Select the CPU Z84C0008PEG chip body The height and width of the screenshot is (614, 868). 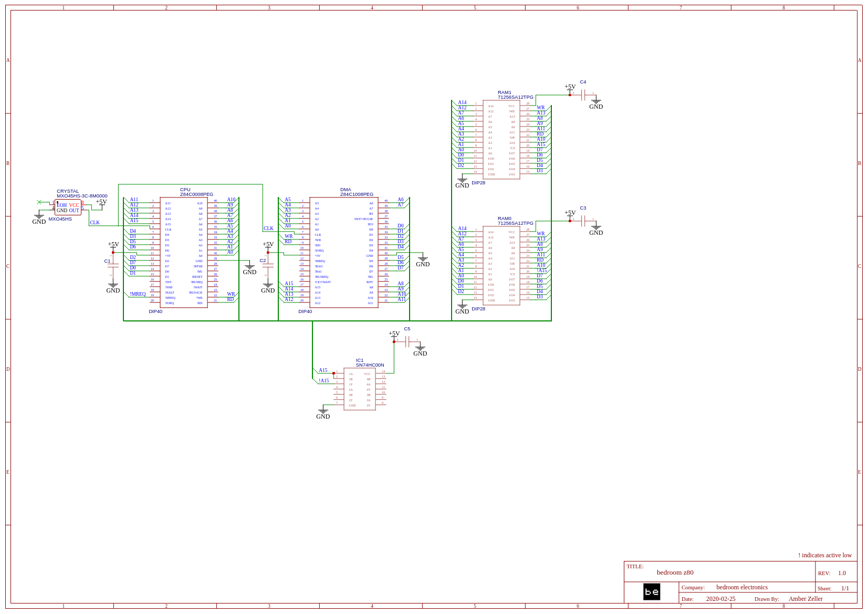click(183, 252)
